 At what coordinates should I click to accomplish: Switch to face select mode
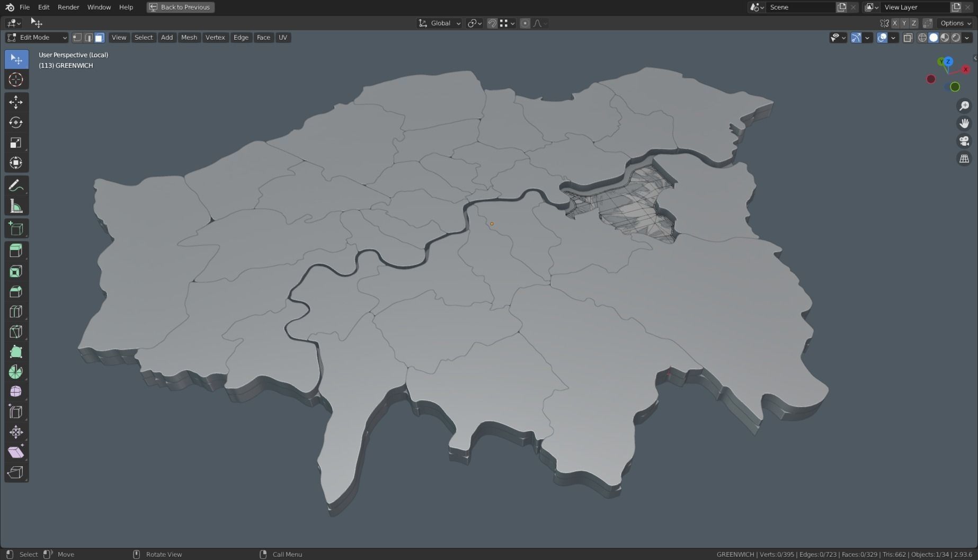(99, 38)
